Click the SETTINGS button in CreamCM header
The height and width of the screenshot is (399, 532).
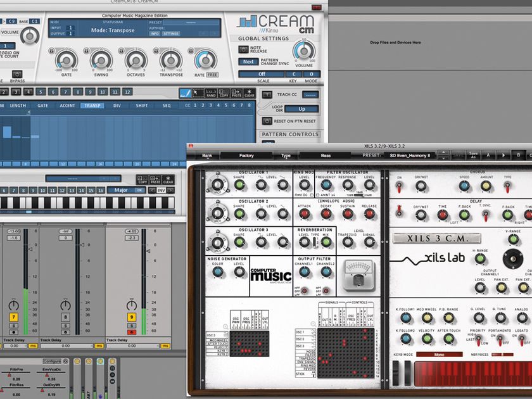point(170,34)
